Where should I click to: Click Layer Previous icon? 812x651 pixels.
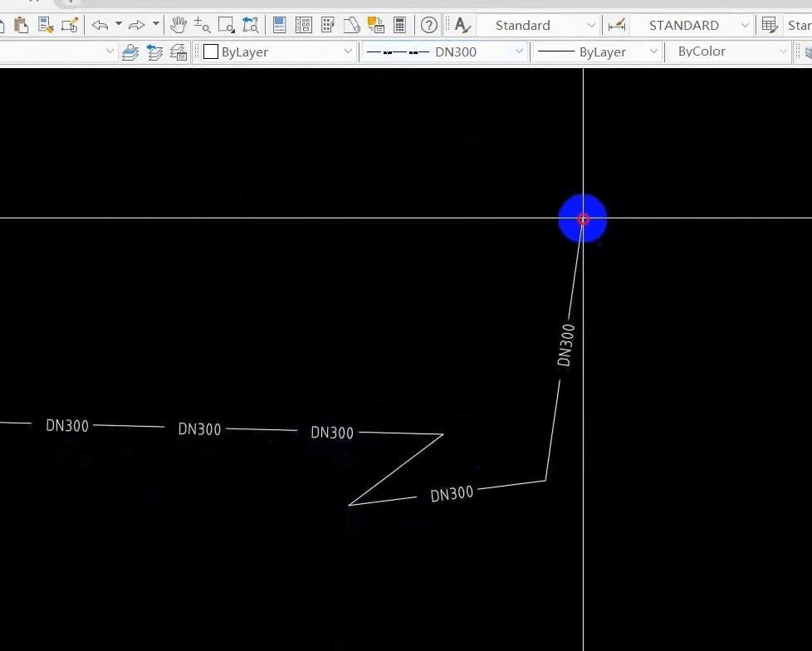point(154,51)
